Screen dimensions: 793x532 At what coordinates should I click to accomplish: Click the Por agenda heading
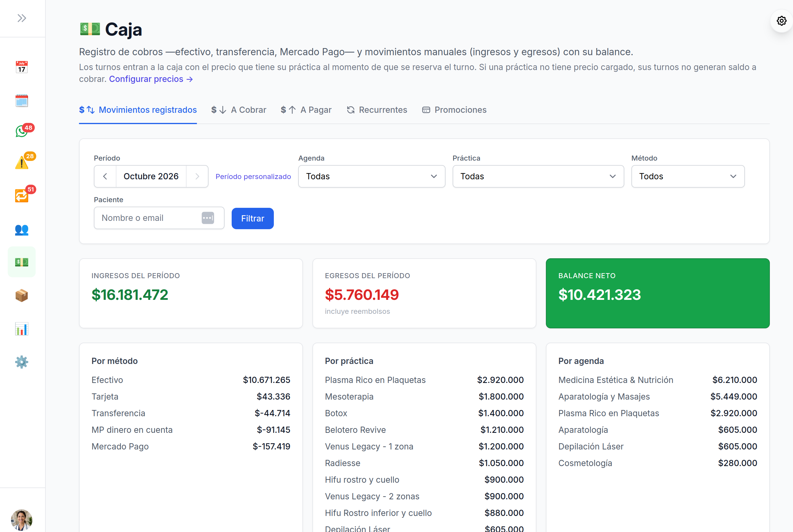tap(581, 361)
